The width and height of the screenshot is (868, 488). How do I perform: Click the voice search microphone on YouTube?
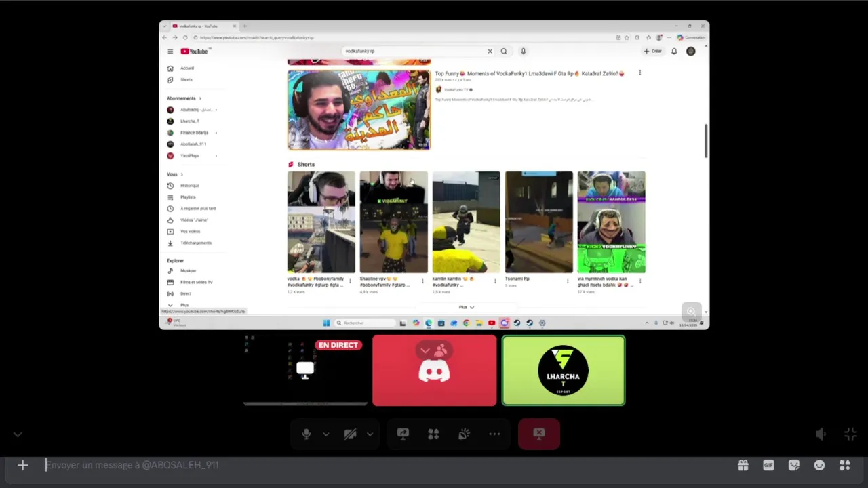pos(523,51)
